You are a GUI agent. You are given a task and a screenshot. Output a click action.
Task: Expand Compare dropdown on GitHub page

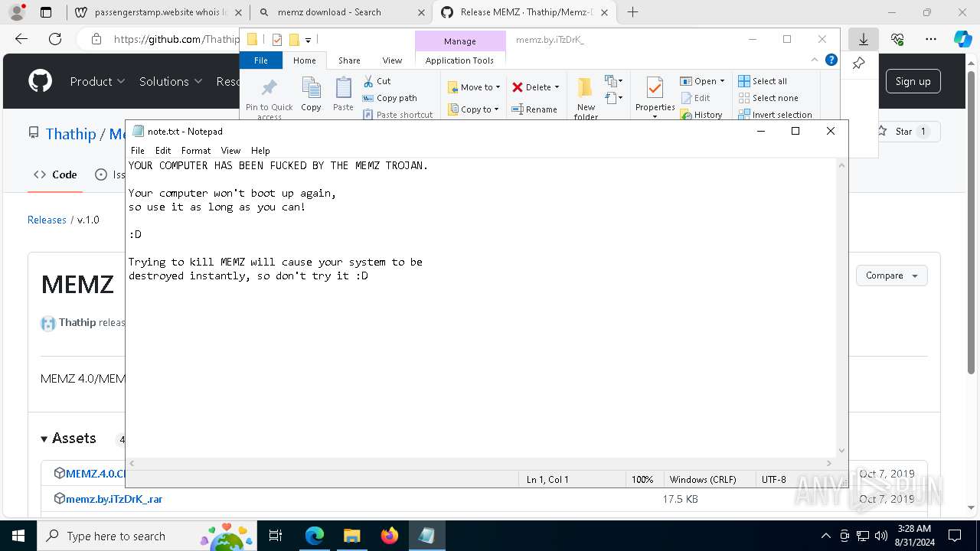(x=892, y=275)
